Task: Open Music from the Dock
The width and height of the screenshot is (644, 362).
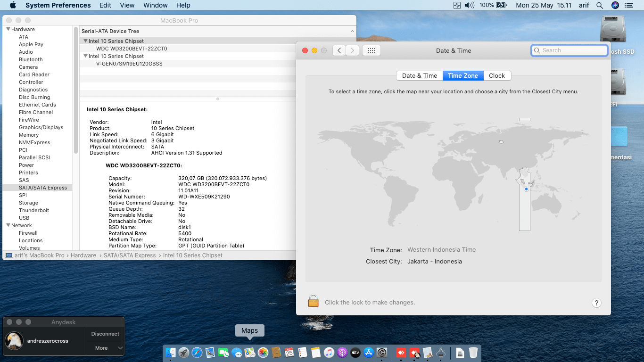Action: pyautogui.click(x=329, y=353)
